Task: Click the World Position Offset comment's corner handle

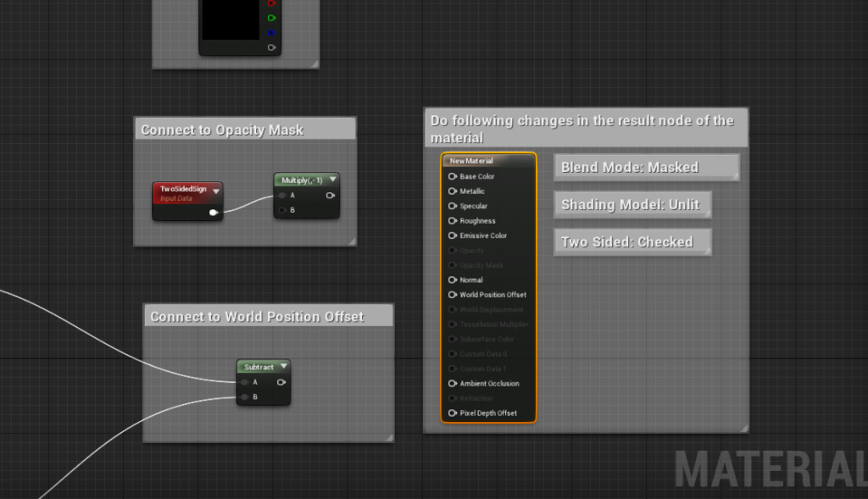Action: point(390,438)
